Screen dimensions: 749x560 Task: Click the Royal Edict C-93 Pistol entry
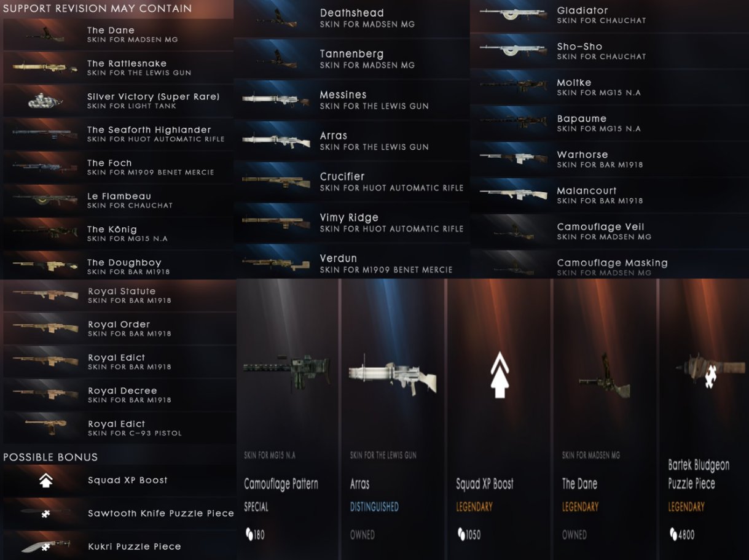pyautogui.click(x=119, y=428)
